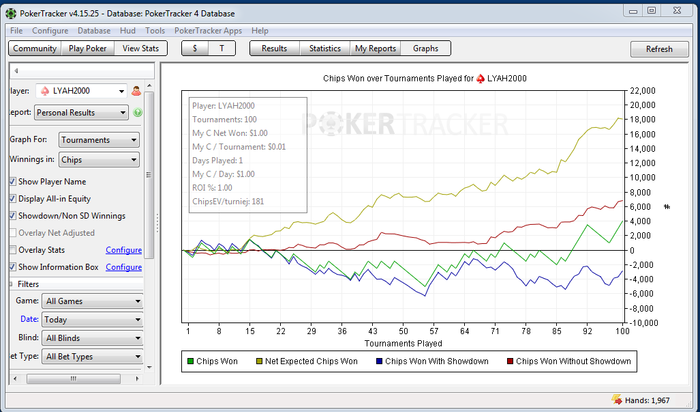Click the sidebar scroll down arrow
Screen dimensions: 700x412
pos(149,368)
